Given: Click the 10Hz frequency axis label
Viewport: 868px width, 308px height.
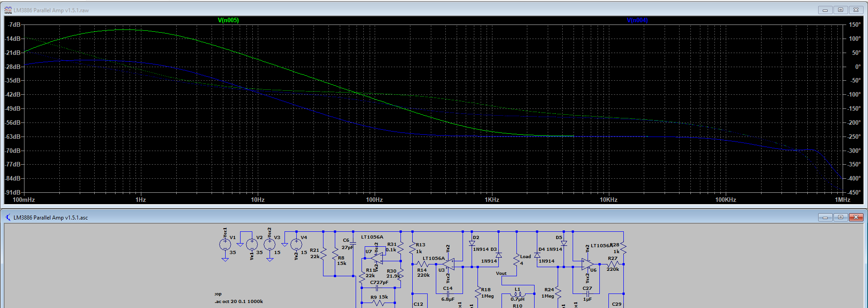Looking at the screenshot, I should [258, 200].
